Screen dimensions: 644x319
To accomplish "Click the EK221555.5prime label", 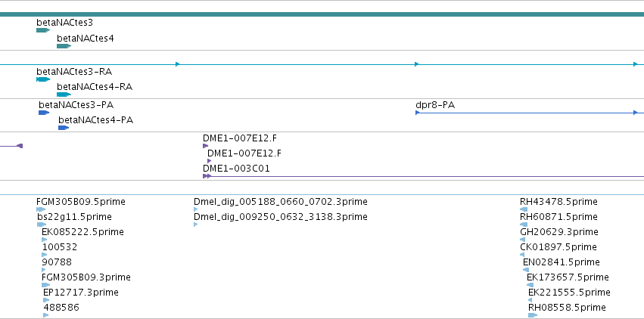I will [569, 293].
